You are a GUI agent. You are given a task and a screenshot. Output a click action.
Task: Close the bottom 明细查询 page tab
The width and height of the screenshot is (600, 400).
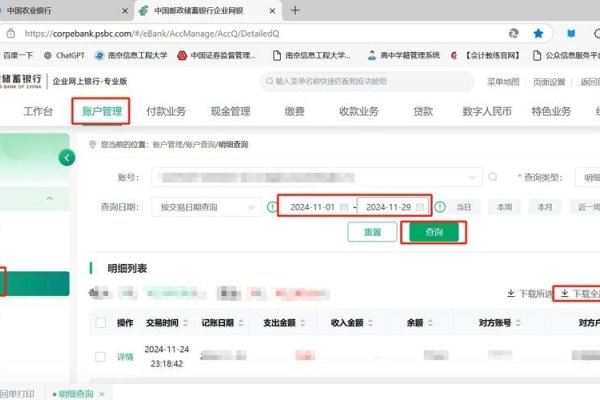[102, 394]
